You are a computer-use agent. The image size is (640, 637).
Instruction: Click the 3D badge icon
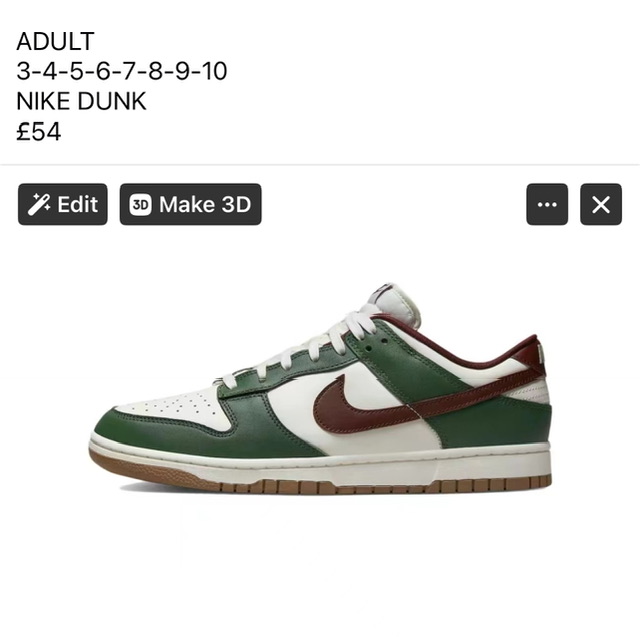[x=140, y=204]
